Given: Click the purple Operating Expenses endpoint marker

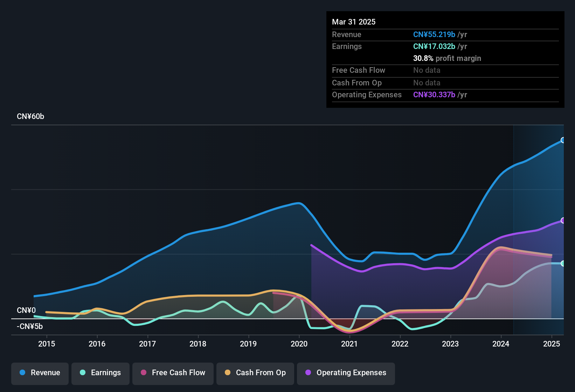Looking at the screenshot, I should point(563,220).
